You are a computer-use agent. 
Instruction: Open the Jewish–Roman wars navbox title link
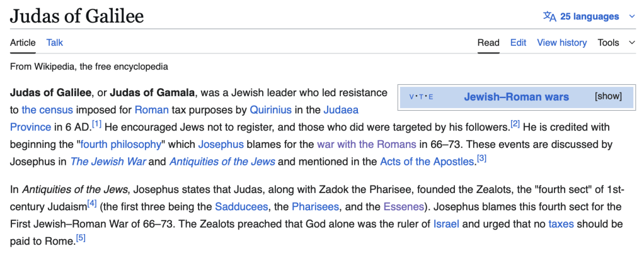(x=516, y=97)
